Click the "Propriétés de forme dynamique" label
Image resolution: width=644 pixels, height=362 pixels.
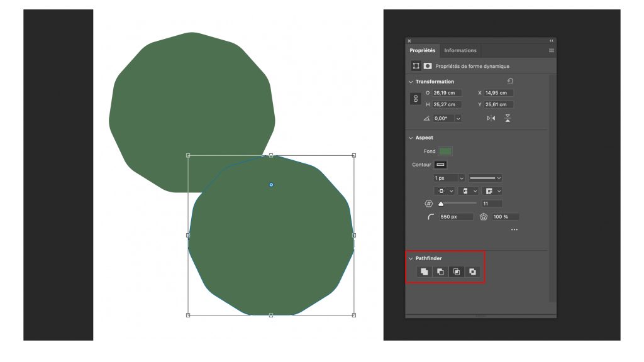[472, 66]
